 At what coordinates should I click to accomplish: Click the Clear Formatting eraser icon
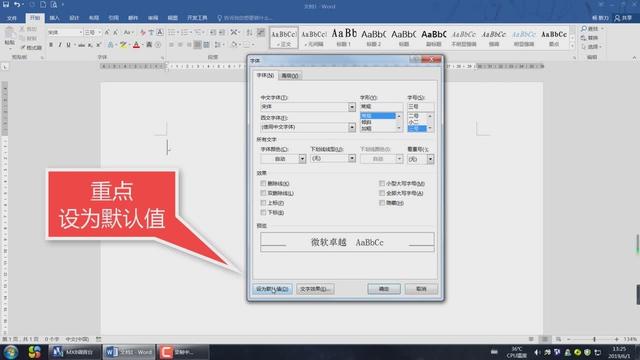142,32
